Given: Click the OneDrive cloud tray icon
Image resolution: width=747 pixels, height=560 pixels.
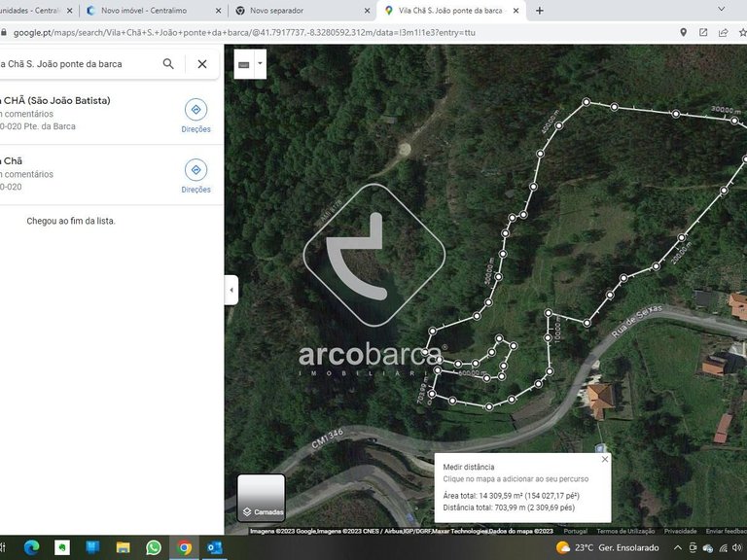Looking at the screenshot, I should tap(708, 548).
